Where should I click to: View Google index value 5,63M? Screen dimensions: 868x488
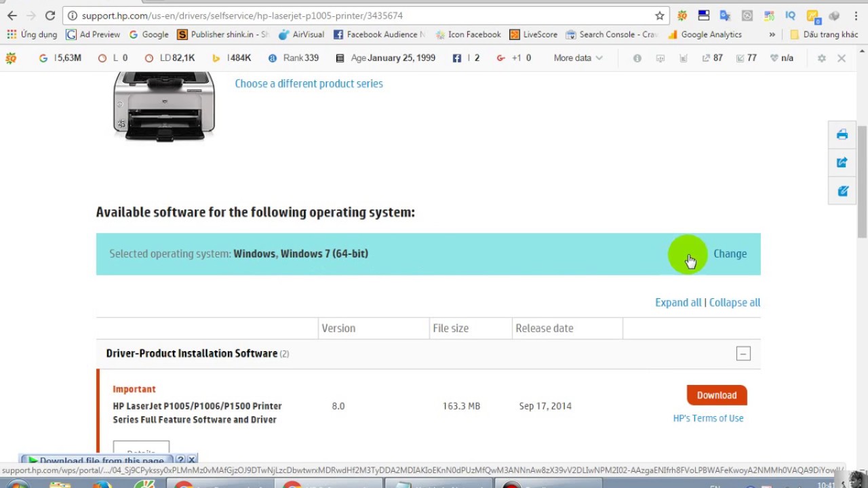pos(60,58)
